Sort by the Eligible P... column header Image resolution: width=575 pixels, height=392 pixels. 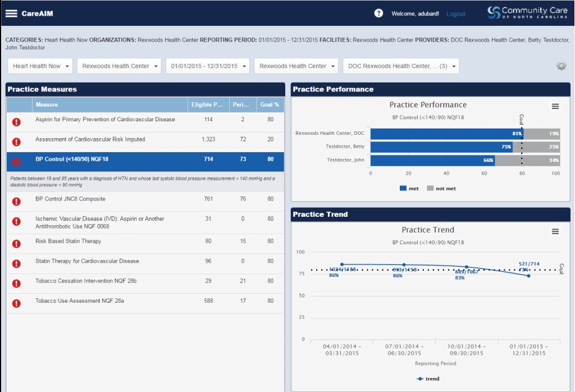tap(208, 105)
